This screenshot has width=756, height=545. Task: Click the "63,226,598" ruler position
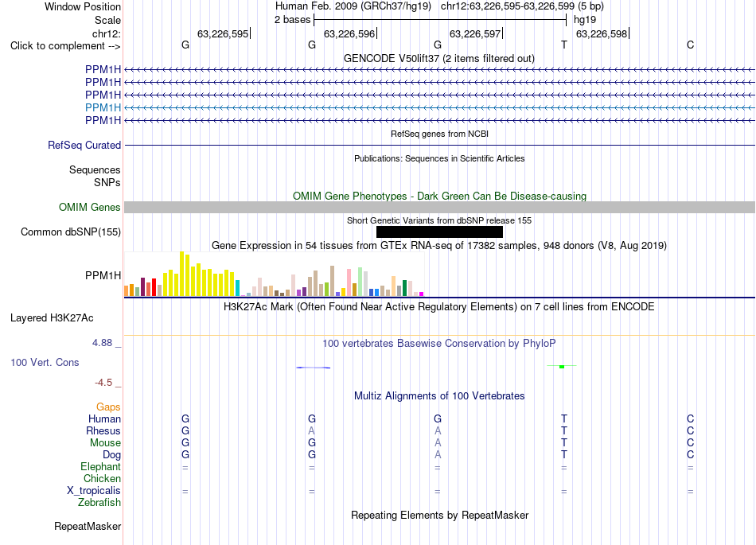[602, 33]
